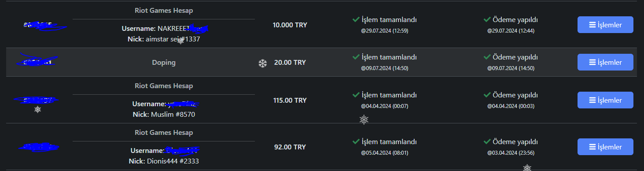The image size is (644, 171).
Task: Click the Ödeme yapıldı checkmark in the 92.00 TRY row
Action: point(487,142)
